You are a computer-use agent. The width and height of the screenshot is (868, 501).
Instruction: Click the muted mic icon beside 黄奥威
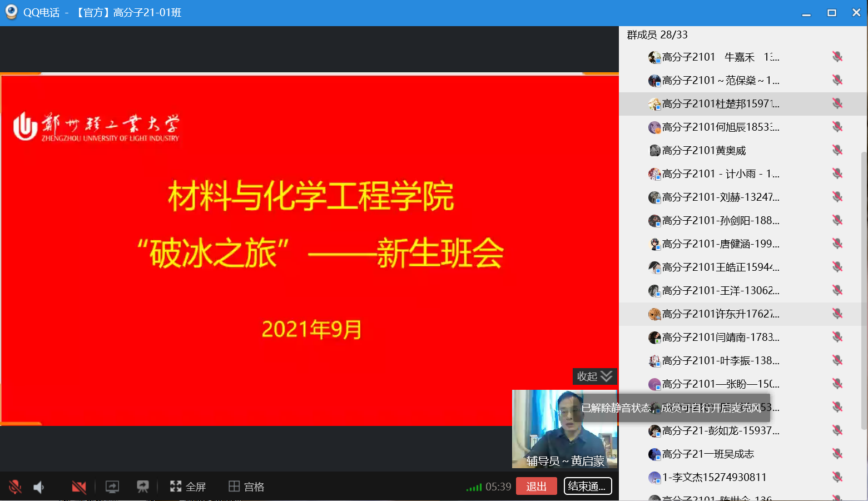pyautogui.click(x=837, y=150)
